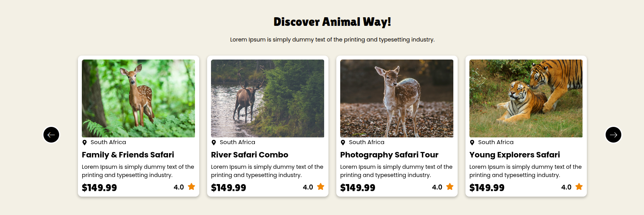Click the $149.99 price on River Safari Combo
The height and width of the screenshot is (215, 644).
coord(229,188)
